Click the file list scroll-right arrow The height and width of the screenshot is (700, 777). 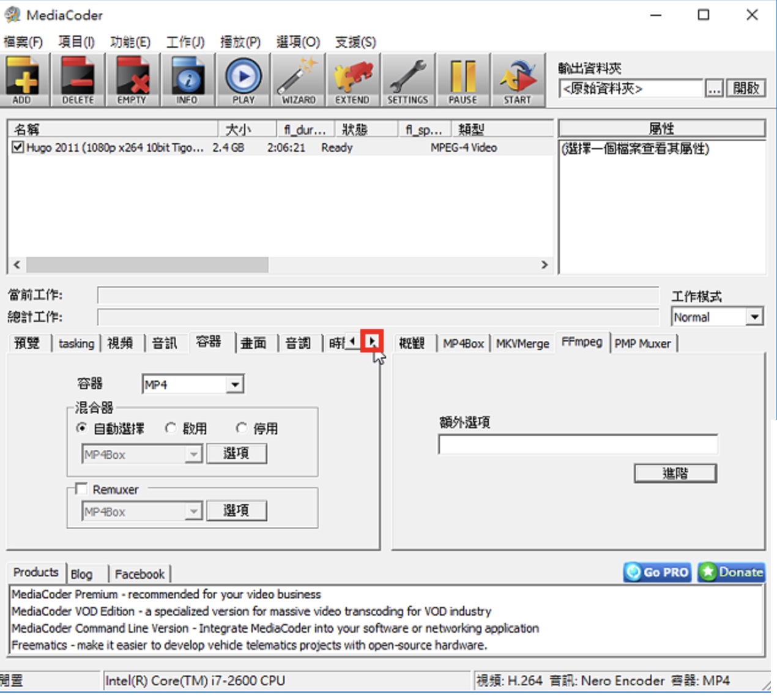click(x=545, y=264)
